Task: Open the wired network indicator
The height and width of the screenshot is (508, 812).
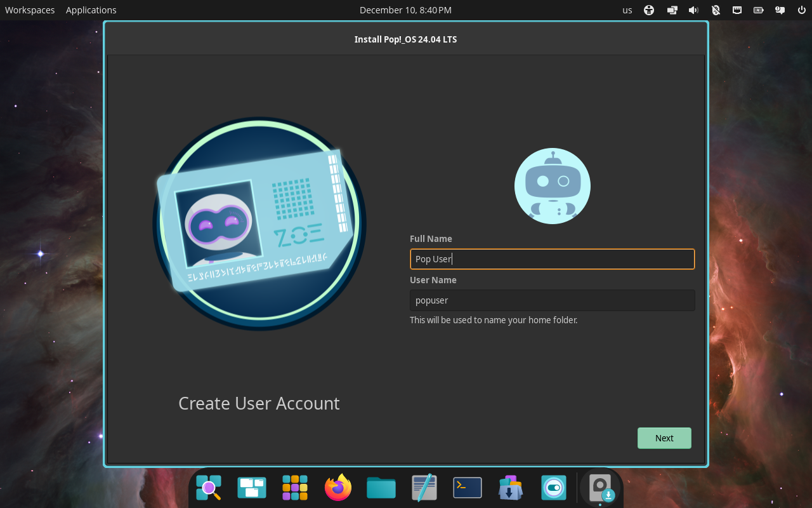Action: tap(737, 10)
